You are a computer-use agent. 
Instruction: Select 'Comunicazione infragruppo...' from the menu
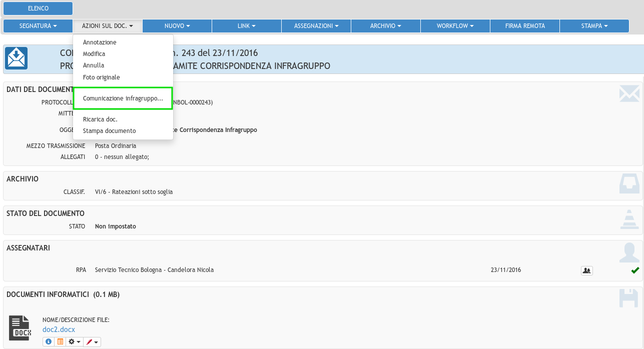pyautogui.click(x=123, y=98)
